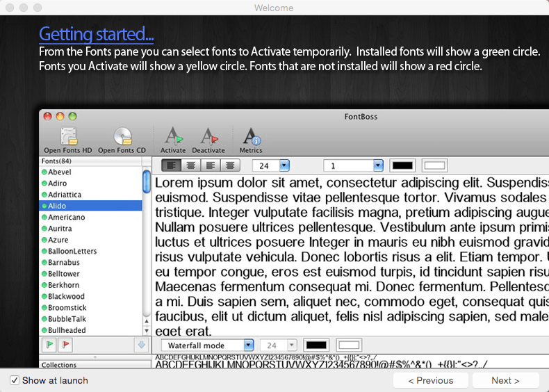Select the Abevel font in the list

coord(90,172)
